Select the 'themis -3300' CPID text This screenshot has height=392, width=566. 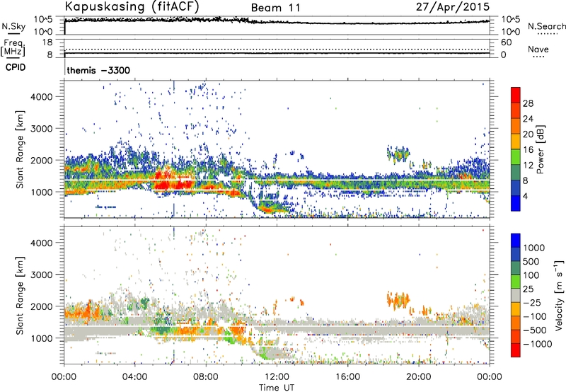(x=98, y=70)
